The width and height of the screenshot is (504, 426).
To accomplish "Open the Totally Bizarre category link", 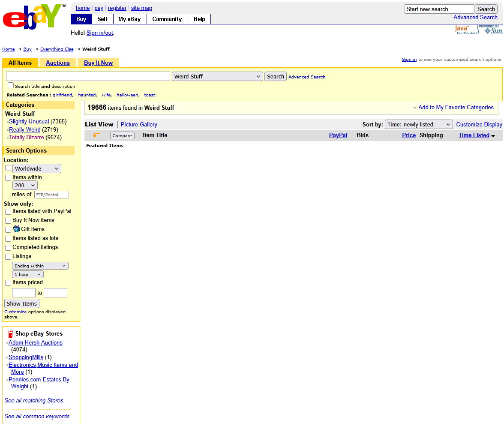I will [27, 138].
